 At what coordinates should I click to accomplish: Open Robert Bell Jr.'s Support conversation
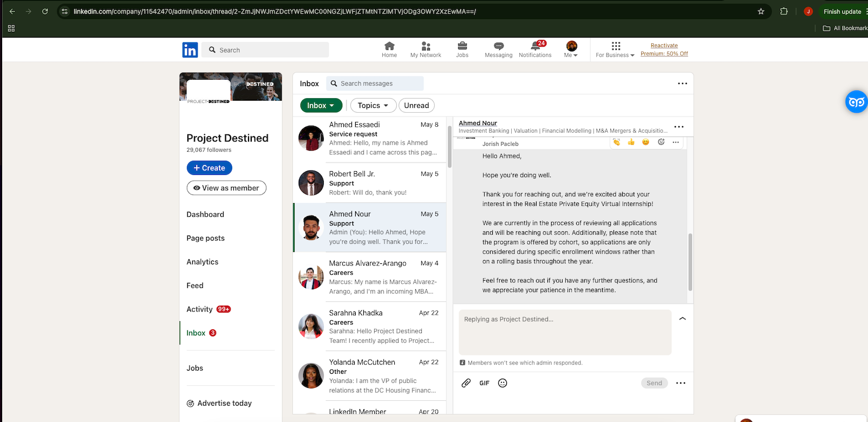[x=370, y=183]
